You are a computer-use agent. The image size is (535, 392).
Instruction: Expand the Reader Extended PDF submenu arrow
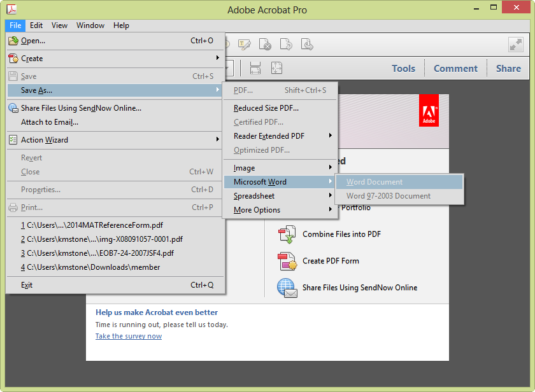coord(331,136)
